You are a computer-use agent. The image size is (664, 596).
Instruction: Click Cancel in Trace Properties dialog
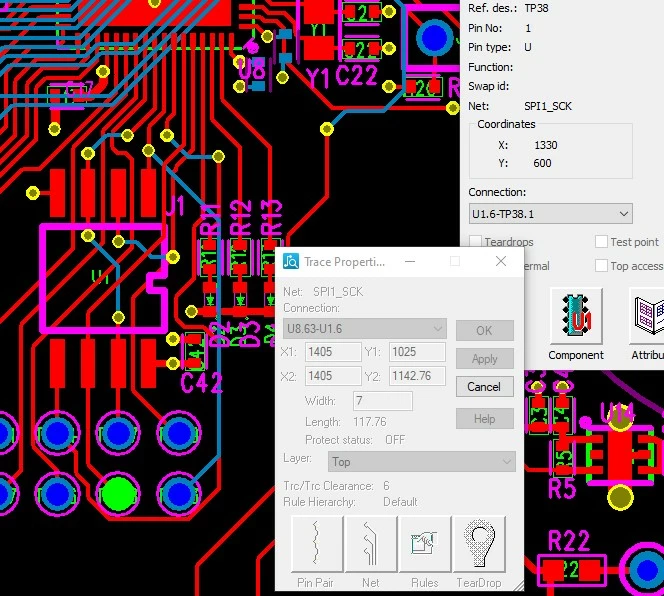[x=484, y=387]
